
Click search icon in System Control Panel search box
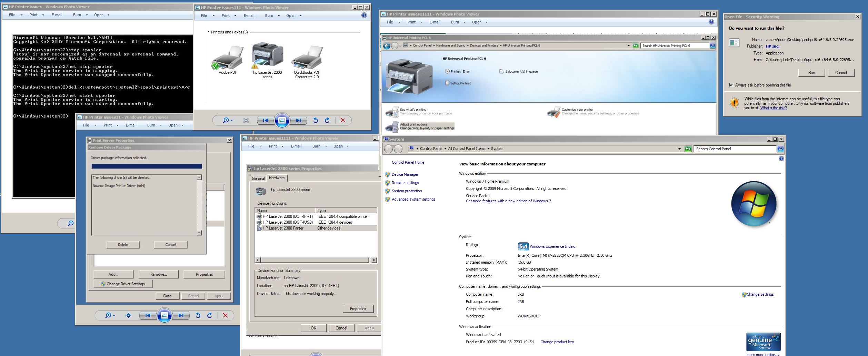coord(780,149)
